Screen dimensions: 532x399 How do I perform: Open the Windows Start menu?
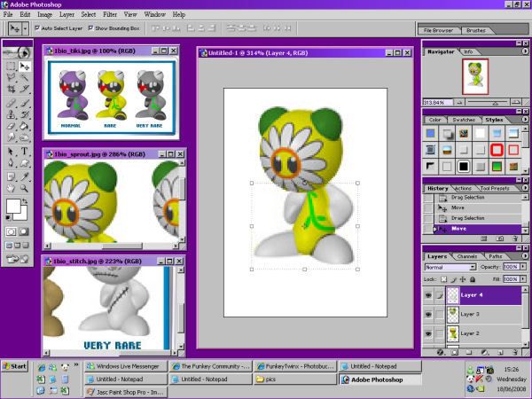[14, 366]
